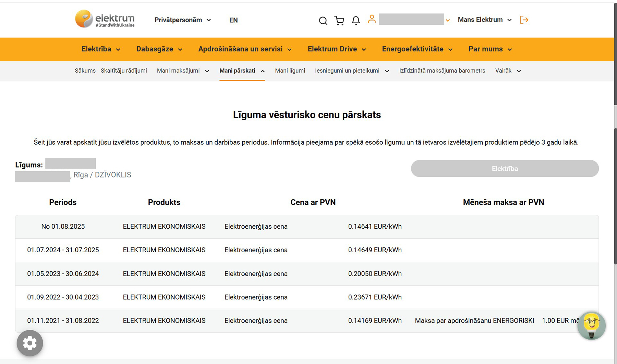Collapse the Mani pārskati tab
This screenshot has width=617, height=364.
(x=242, y=71)
